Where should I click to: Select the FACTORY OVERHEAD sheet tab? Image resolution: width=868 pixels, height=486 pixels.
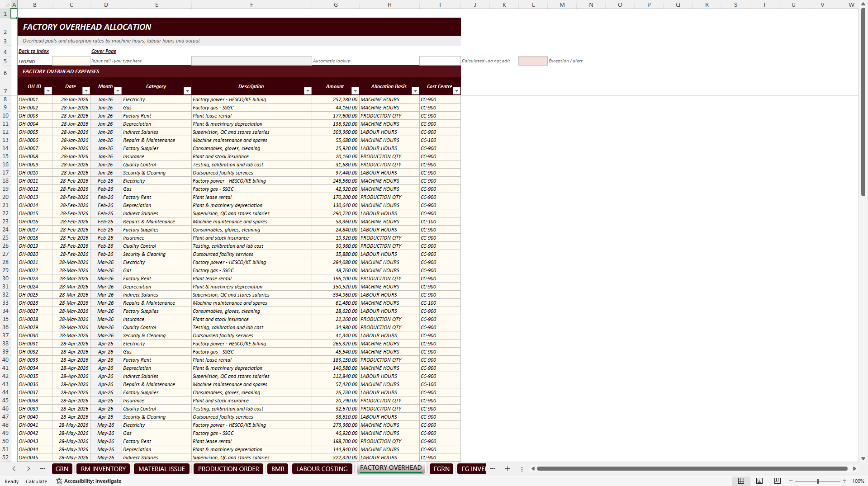coord(391,468)
